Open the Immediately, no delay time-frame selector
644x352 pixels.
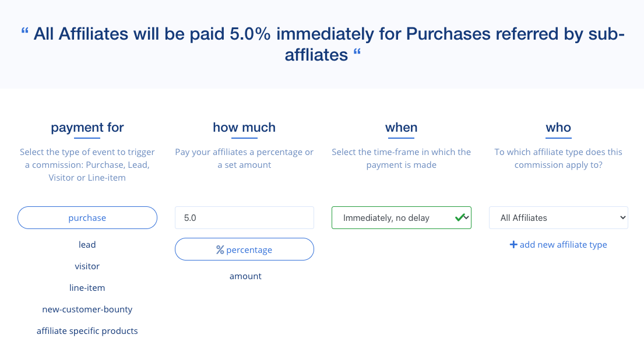tap(401, 217)
